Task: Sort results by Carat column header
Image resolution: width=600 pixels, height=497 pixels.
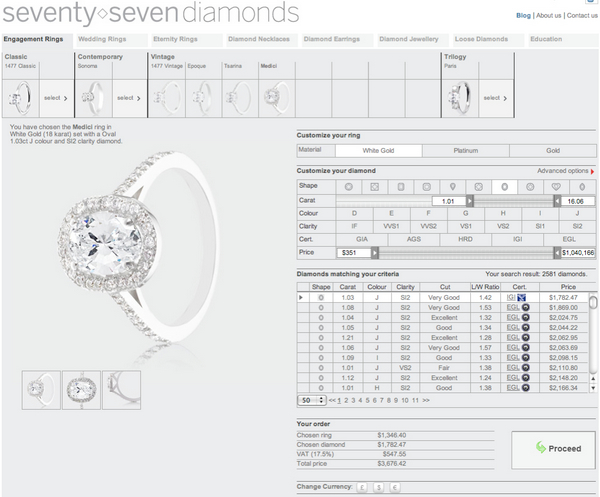Action: [x=347, y=287]
